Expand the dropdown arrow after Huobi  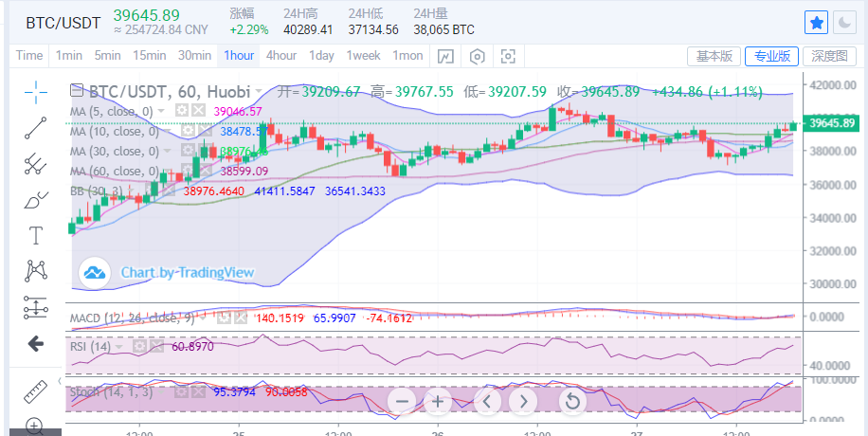coord(259,91)
